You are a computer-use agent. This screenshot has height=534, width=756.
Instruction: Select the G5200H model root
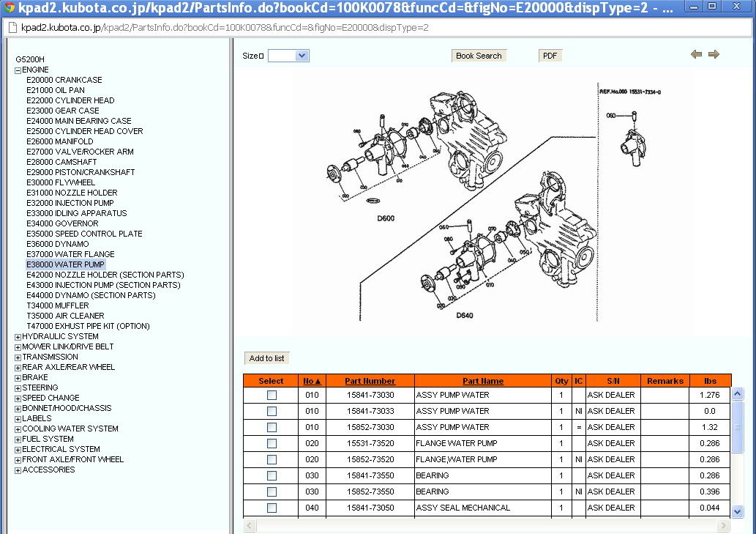tap(30, 59)
